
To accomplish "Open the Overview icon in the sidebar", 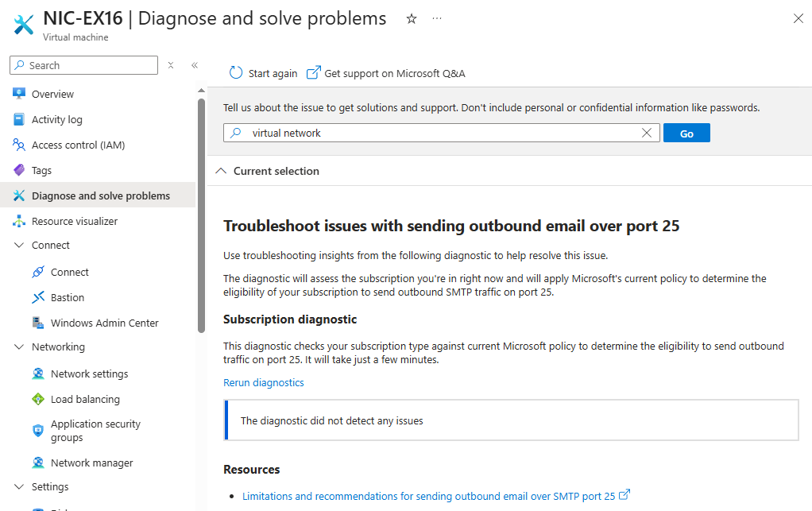I will click(x=18, y=93).
